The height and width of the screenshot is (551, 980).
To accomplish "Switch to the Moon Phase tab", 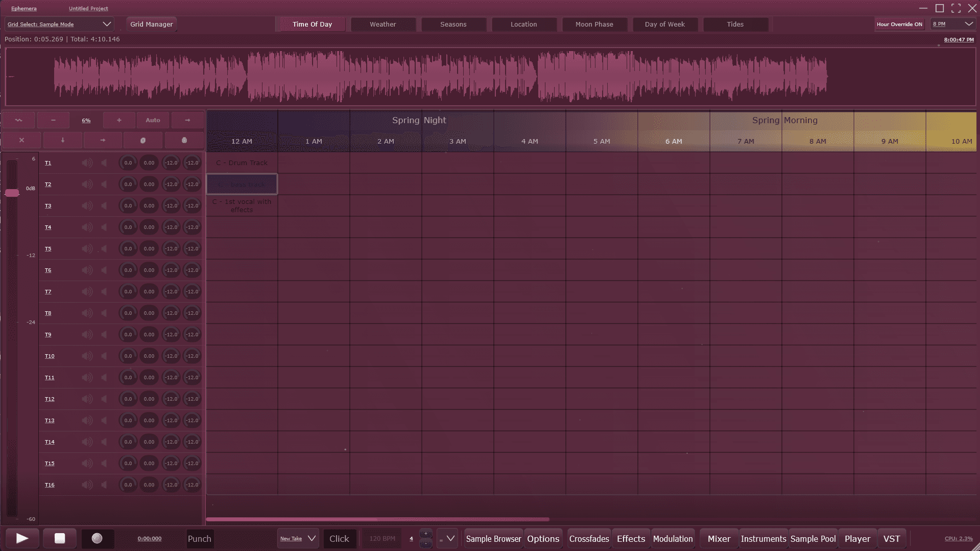I will coord(594,24).
